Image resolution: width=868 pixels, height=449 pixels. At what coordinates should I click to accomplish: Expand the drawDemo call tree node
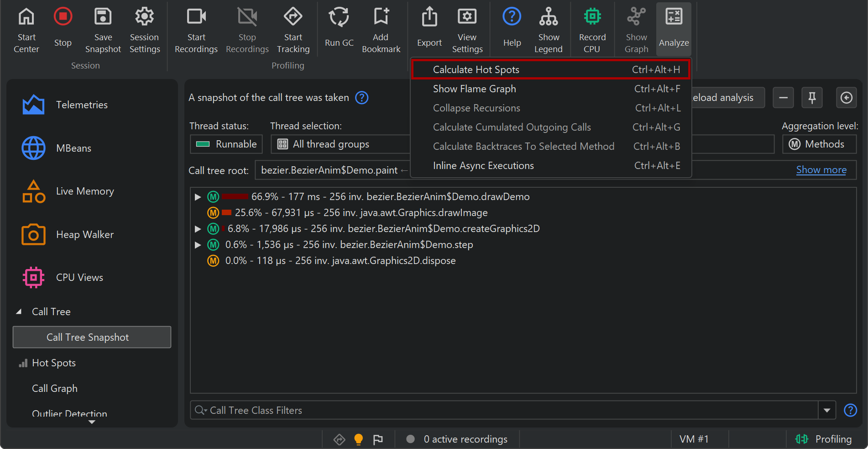pos(198,197)
